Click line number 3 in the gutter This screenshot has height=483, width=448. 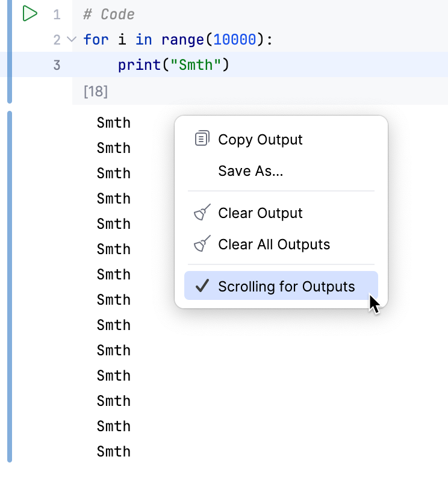point(57,64)
